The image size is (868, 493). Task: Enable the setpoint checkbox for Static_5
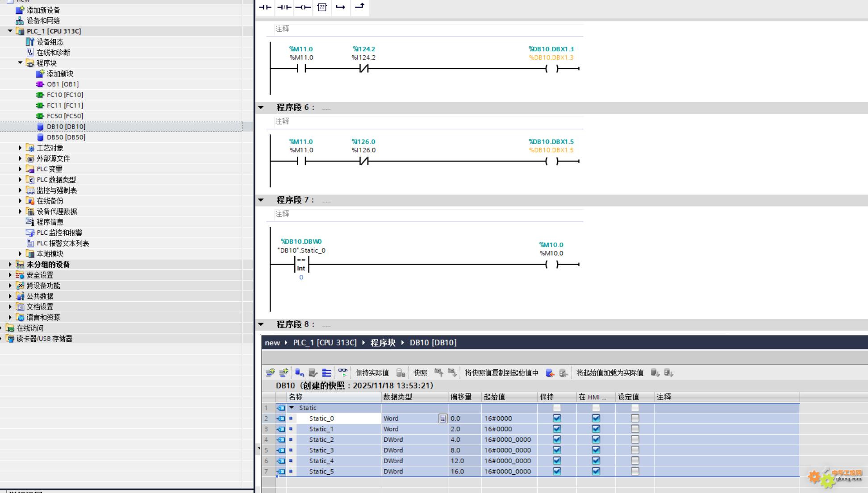pyautogui.click(x=635, y=471)
